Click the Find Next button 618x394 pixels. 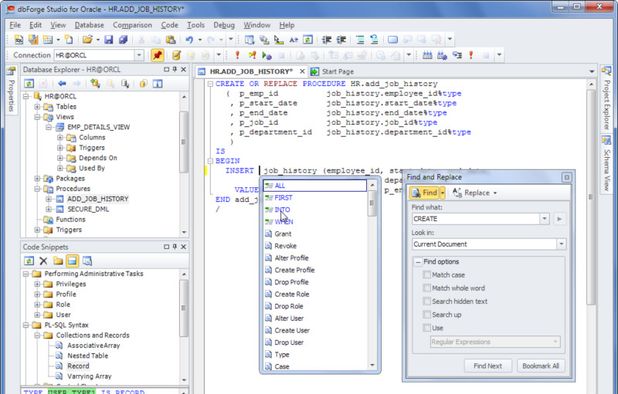click(x=488, y=366)
